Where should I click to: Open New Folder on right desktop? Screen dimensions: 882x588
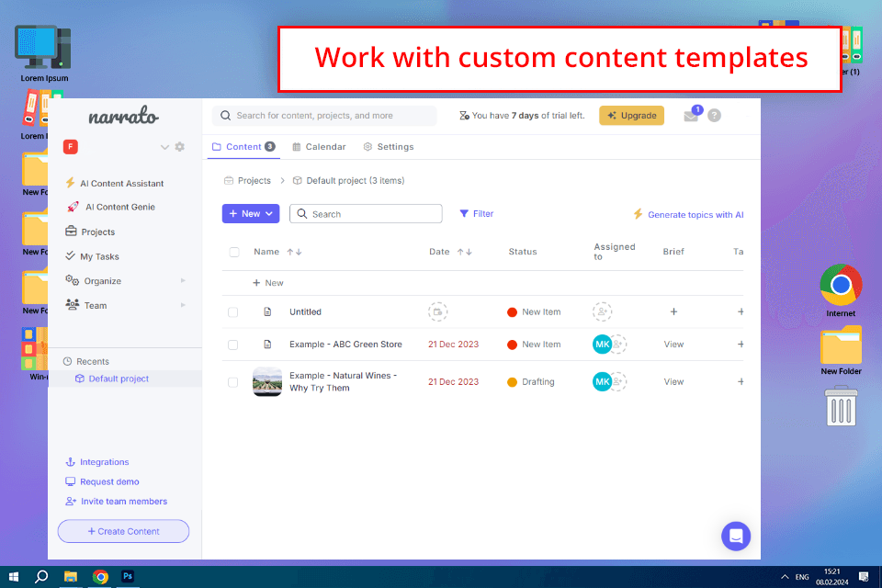tap(841, 351)
